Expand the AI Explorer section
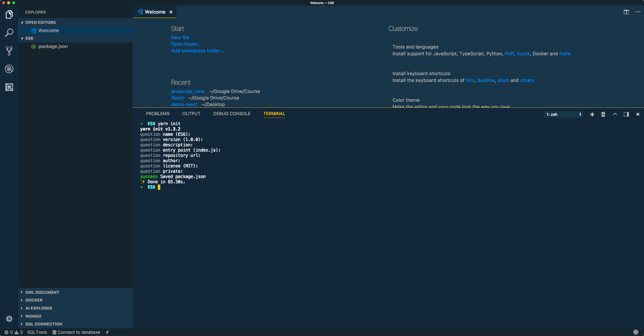Image resolution: width=644 pixels, height=336 pixels. [x=76, y=308]
